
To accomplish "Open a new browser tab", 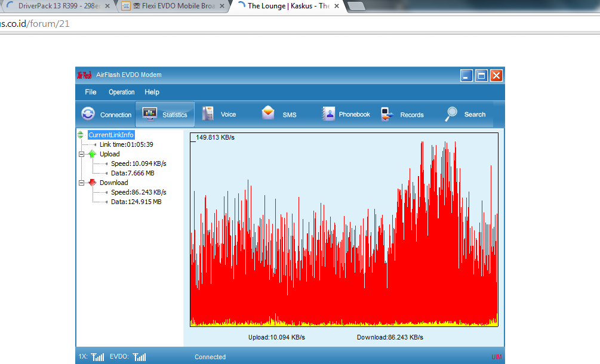I will point(356,6).
